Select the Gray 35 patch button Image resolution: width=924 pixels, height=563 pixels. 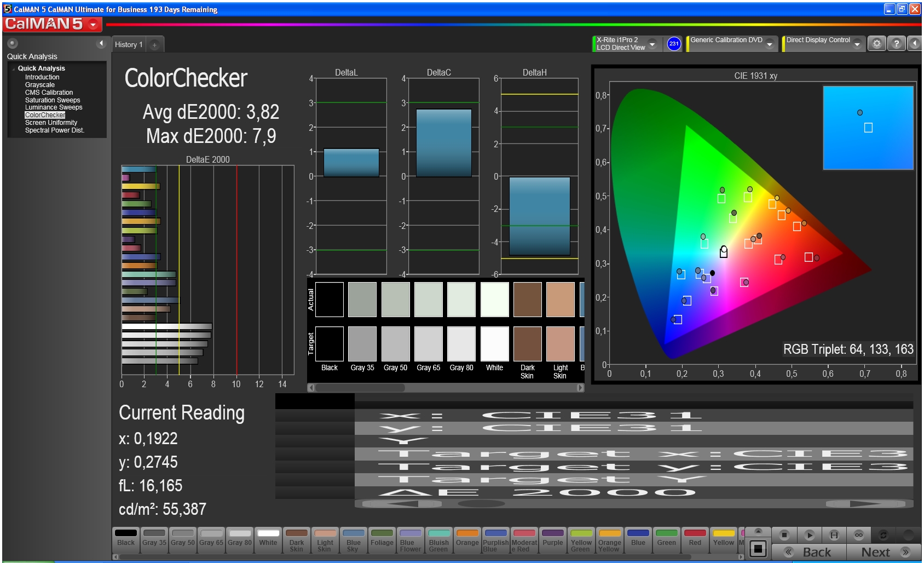point(154,540)
